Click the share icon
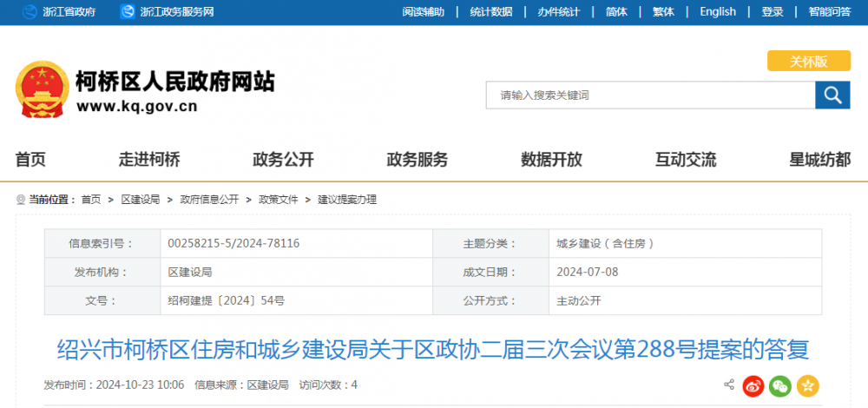The height and width of the screenshot is (408, 868). 729,385
